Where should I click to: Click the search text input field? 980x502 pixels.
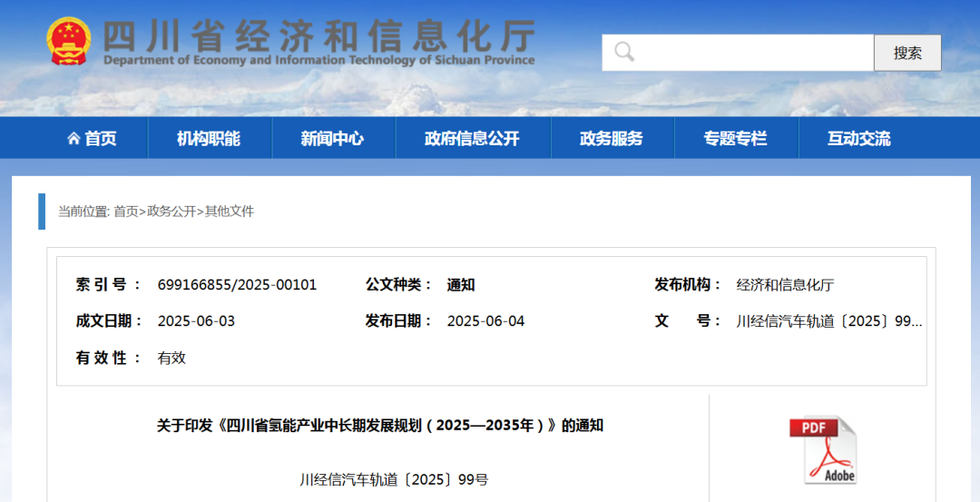(738, 53)
